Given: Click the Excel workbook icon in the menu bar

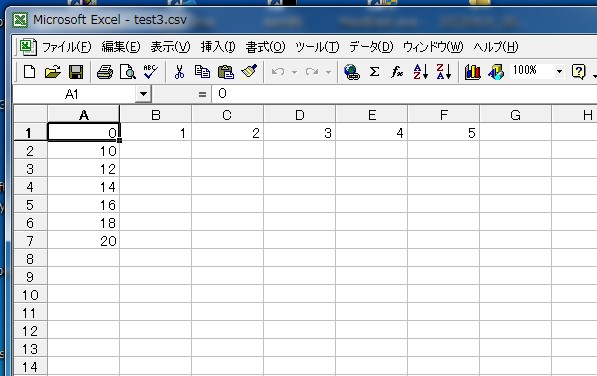Looking at the screenshot, I should [x=28, y=47].
